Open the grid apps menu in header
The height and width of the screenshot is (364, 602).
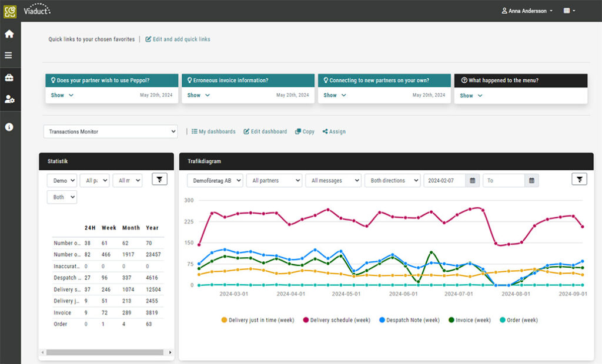[x=569, y=11]
